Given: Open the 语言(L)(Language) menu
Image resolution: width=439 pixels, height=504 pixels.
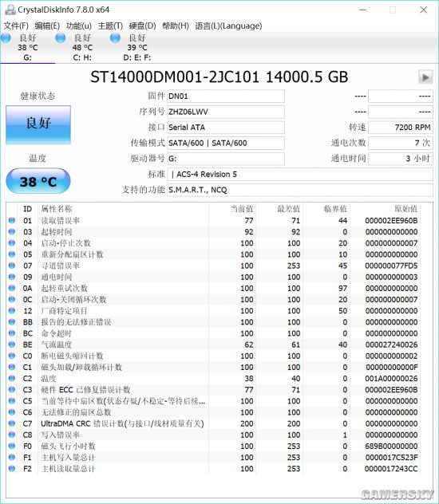Looking at the screenshot, I should click(x=228, y=26).
